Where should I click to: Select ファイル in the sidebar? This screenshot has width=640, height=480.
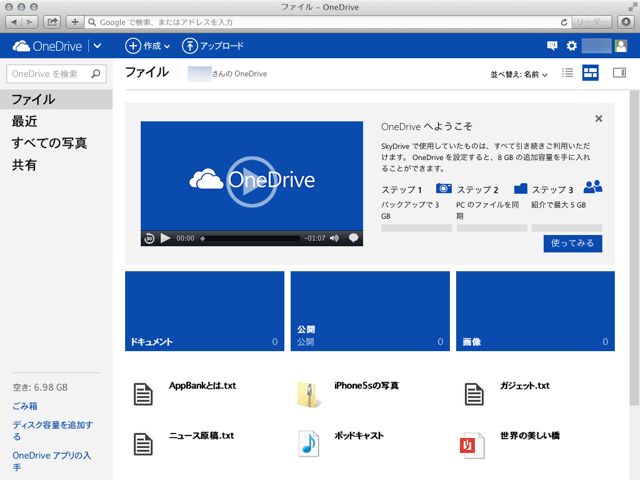(56, 99)
